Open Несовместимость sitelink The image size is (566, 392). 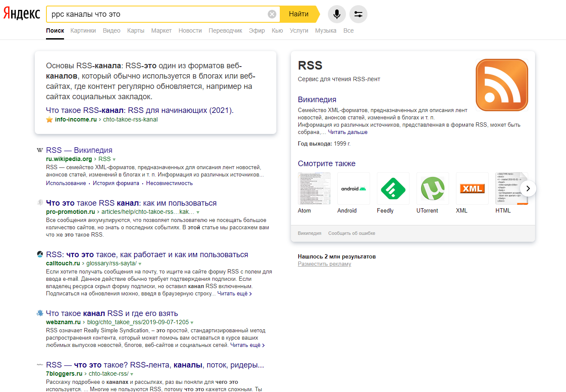point(169,183)
